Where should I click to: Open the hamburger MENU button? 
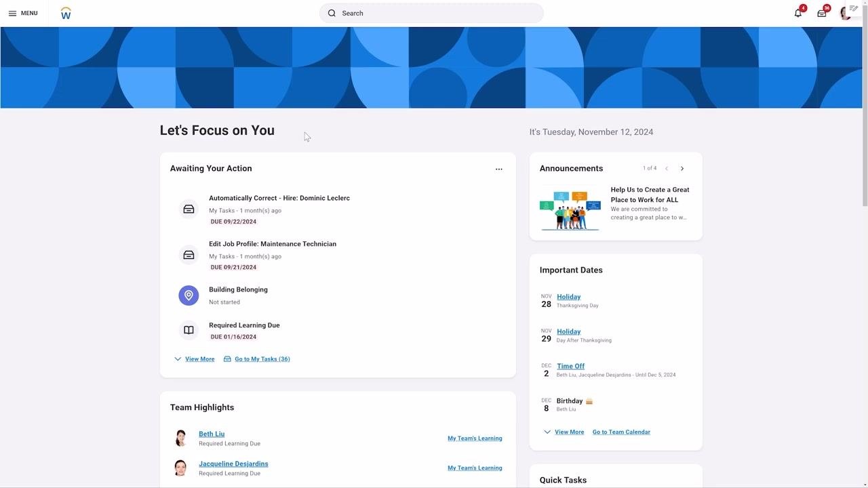point(23,14)
